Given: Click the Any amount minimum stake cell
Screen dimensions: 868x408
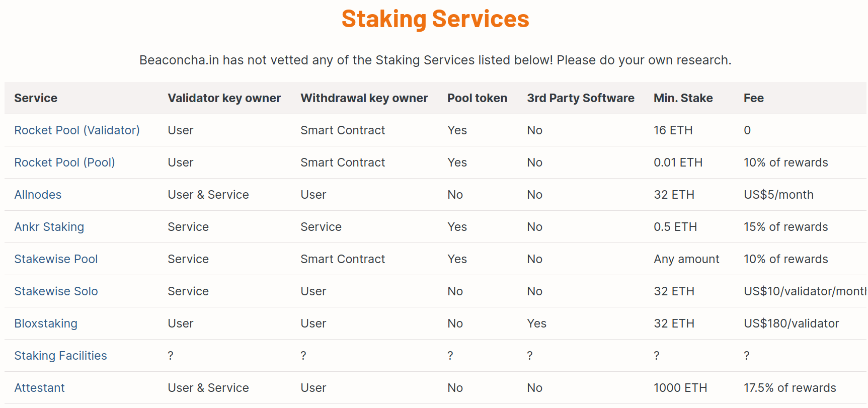Looking at the screenshot, I should [686, 259].
